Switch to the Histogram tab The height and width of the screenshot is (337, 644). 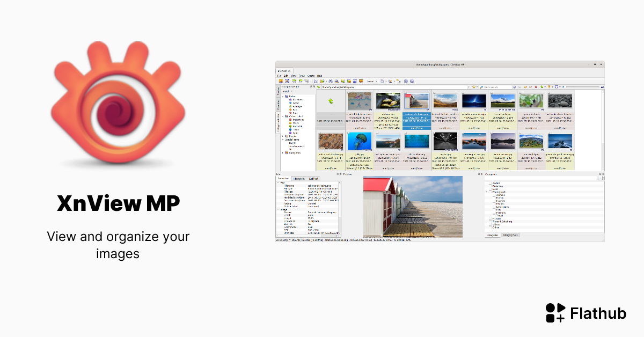click(299, 179)
